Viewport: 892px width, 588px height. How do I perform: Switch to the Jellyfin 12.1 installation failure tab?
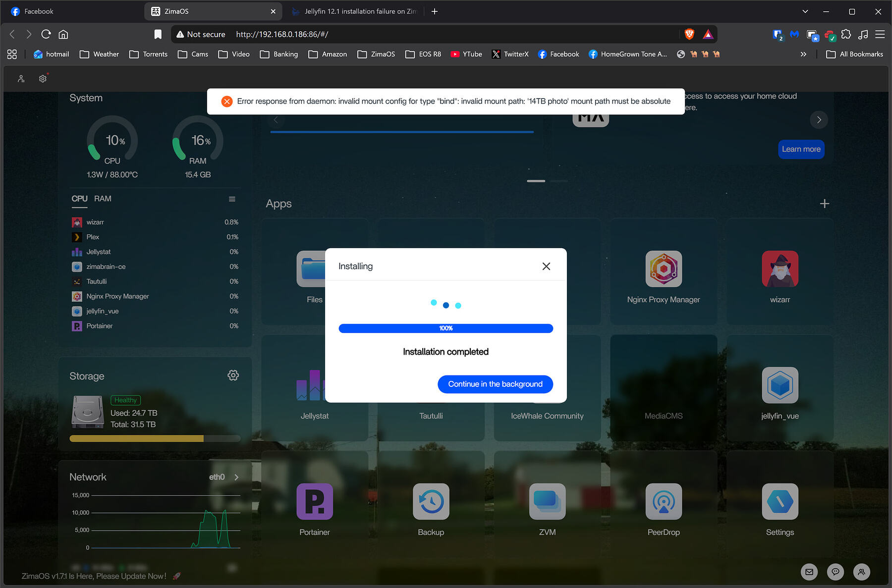click(x=355, y=11)
